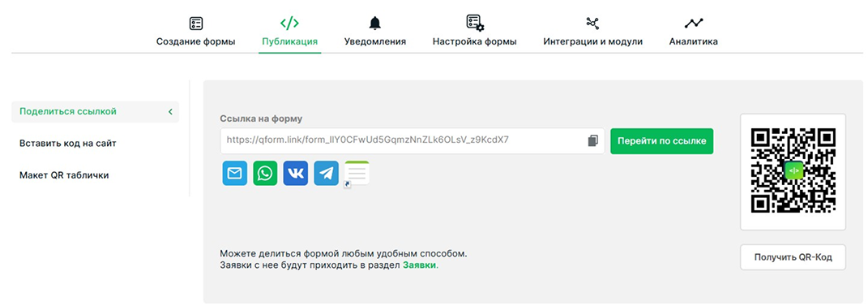Click the bell icon above Уведомления

click(x=374, y=23)
